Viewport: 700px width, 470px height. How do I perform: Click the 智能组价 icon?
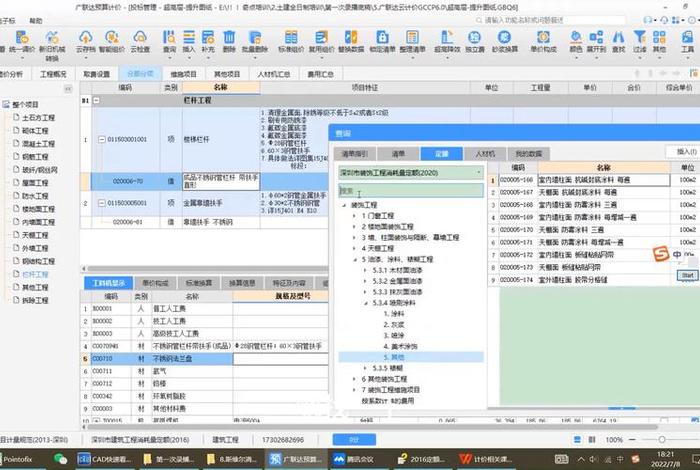tap(112, 42)
